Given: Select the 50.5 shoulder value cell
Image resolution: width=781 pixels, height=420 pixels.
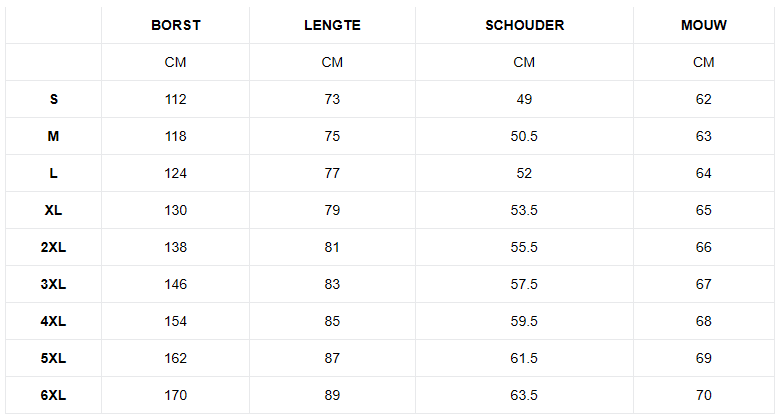Looking at the screenshot, I should [524, 136].
